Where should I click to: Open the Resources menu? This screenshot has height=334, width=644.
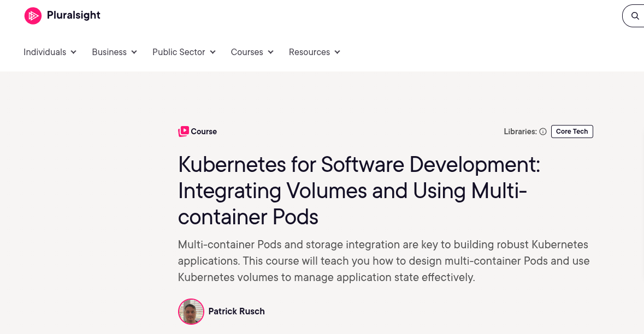point(309,52)
